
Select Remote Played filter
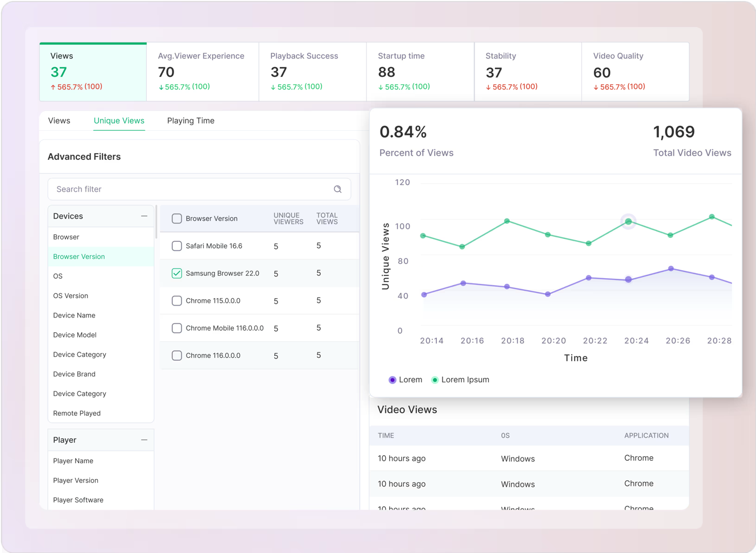[x=77, y=413]
